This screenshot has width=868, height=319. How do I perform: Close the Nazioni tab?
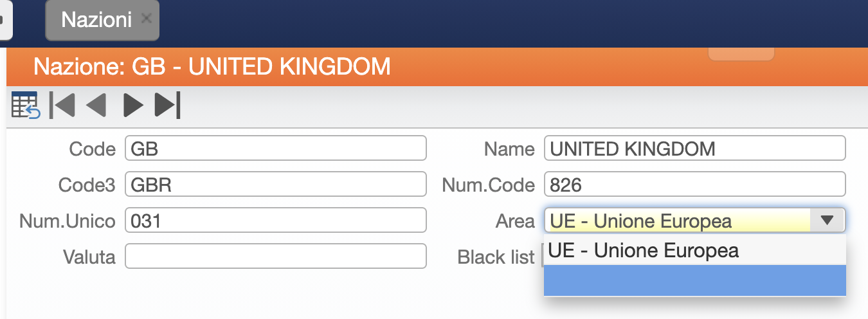(146, 18)
